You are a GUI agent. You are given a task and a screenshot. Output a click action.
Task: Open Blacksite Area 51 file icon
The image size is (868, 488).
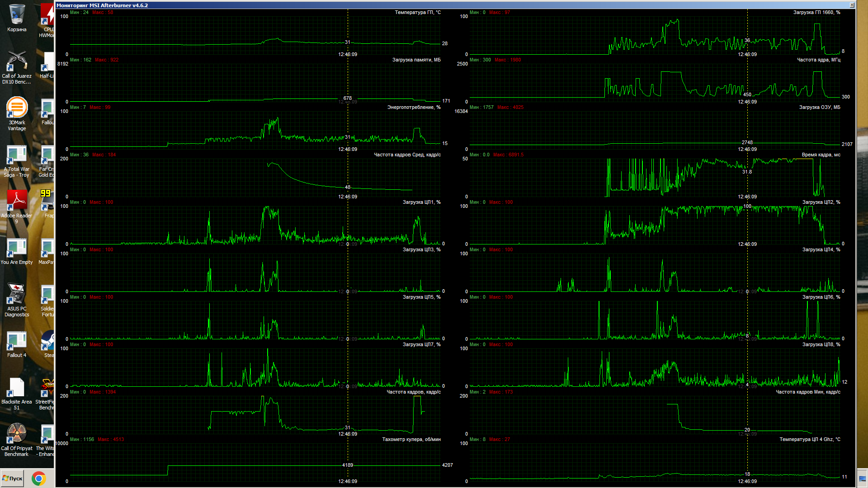click(17, 389)
